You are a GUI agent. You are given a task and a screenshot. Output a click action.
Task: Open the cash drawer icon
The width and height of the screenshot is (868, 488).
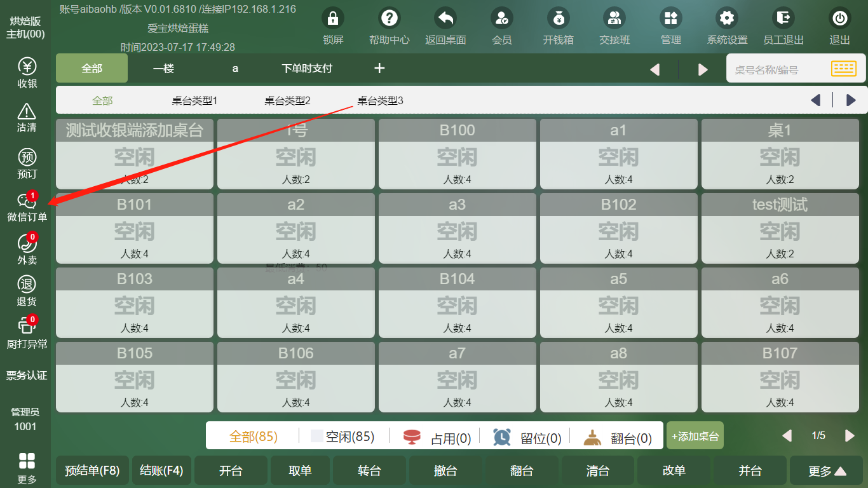tap(558, 18)
